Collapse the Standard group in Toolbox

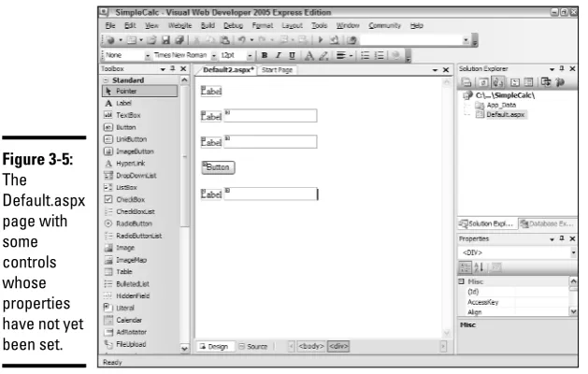click(107, 80)
